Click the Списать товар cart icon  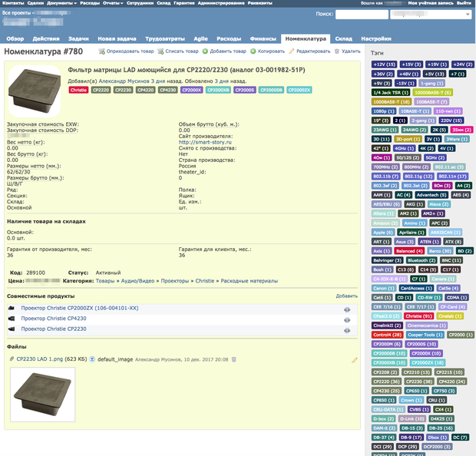coord(160,51)
